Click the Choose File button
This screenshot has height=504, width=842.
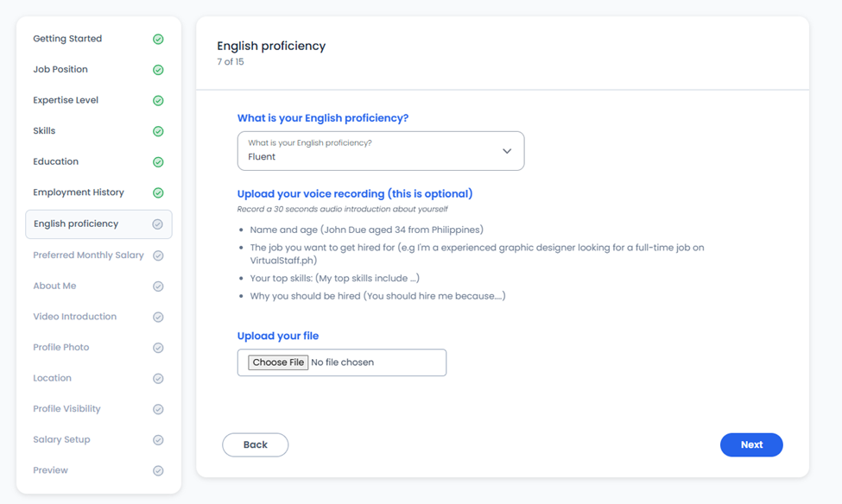278,362
